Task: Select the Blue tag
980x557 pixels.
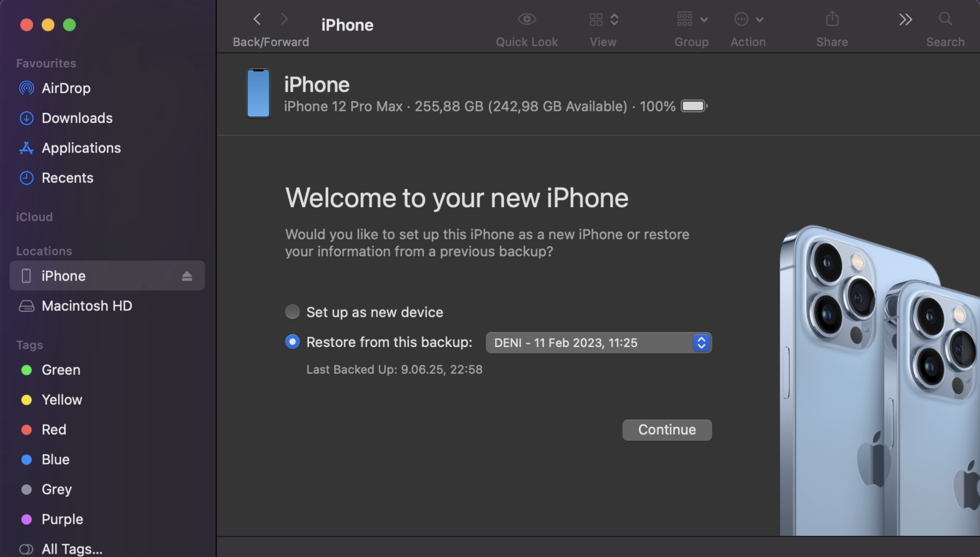Action: [x=107, y=459]
